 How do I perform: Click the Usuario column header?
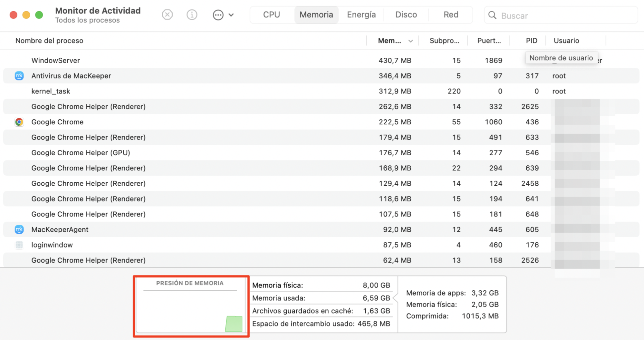click(x=566, y=41)
